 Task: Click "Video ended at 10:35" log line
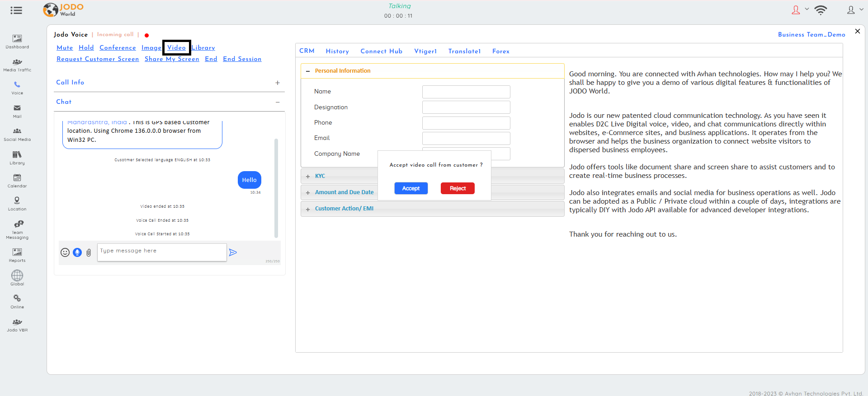[x=162, y=206]
